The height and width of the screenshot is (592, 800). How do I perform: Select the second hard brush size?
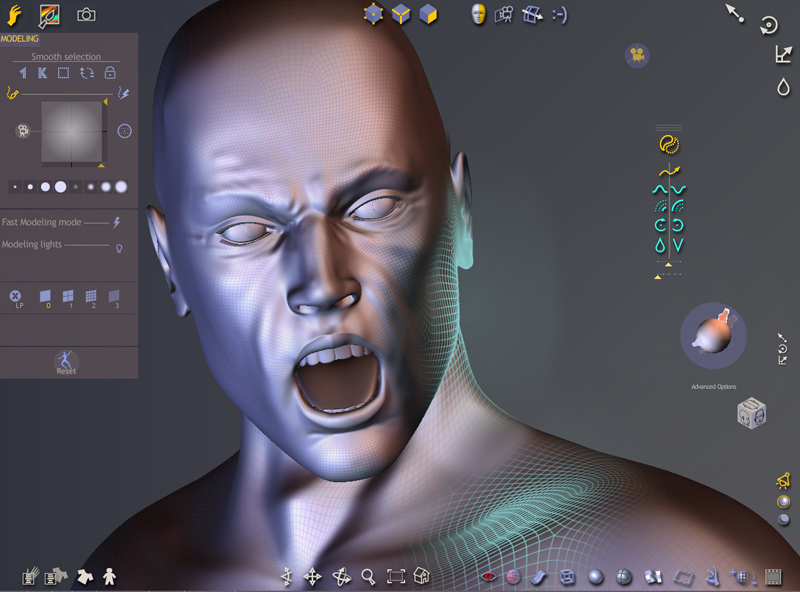pos(30,187)
